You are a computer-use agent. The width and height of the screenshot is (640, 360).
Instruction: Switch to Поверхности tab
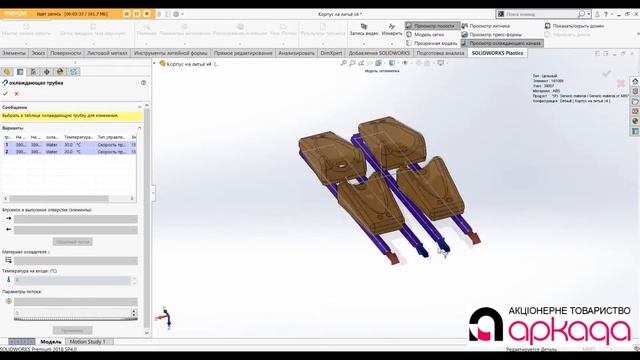coord(66,53)
